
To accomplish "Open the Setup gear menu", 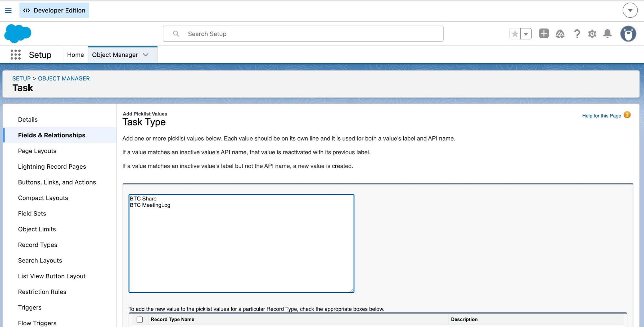I will coord(592,34).
